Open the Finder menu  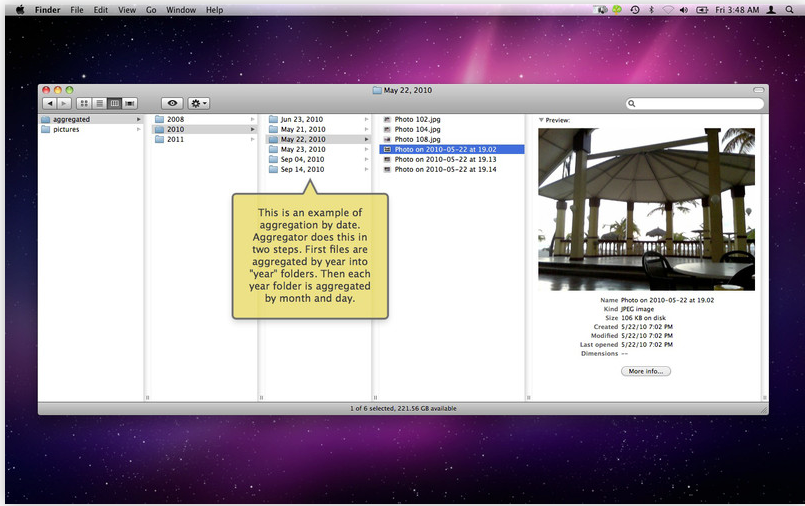47,10
